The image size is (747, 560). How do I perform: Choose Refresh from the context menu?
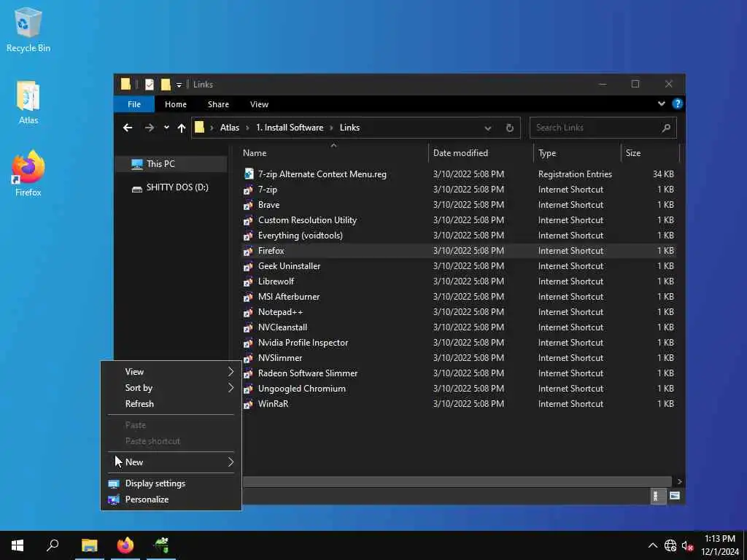(x=171, y=404)
